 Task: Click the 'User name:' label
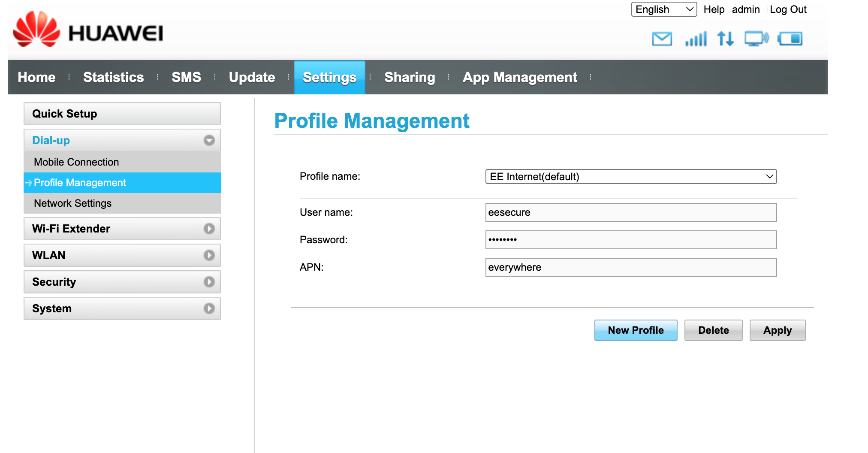tap(326, 212)
